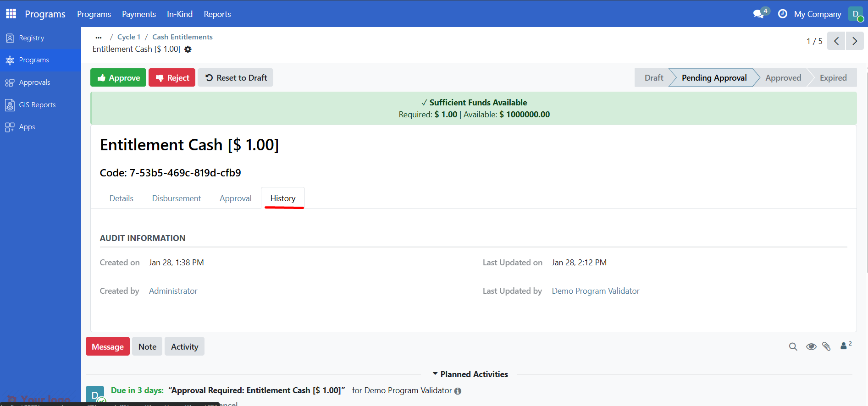Toggle following with the eye icon
The width and height of the screenshot is (868, 406).
pos(811,347)
